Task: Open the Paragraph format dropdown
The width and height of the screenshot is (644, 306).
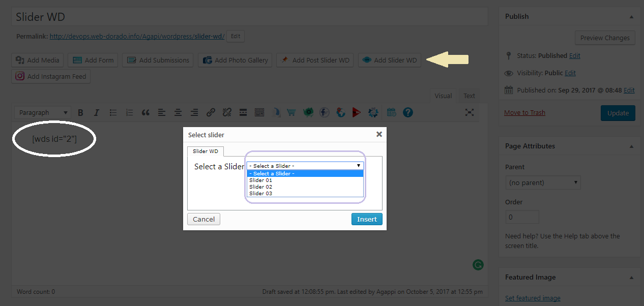Action: (43, 113)
